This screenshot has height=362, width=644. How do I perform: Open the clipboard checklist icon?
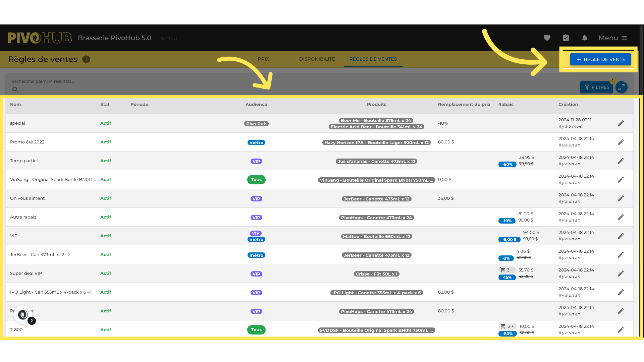click(x=566, y=38)
